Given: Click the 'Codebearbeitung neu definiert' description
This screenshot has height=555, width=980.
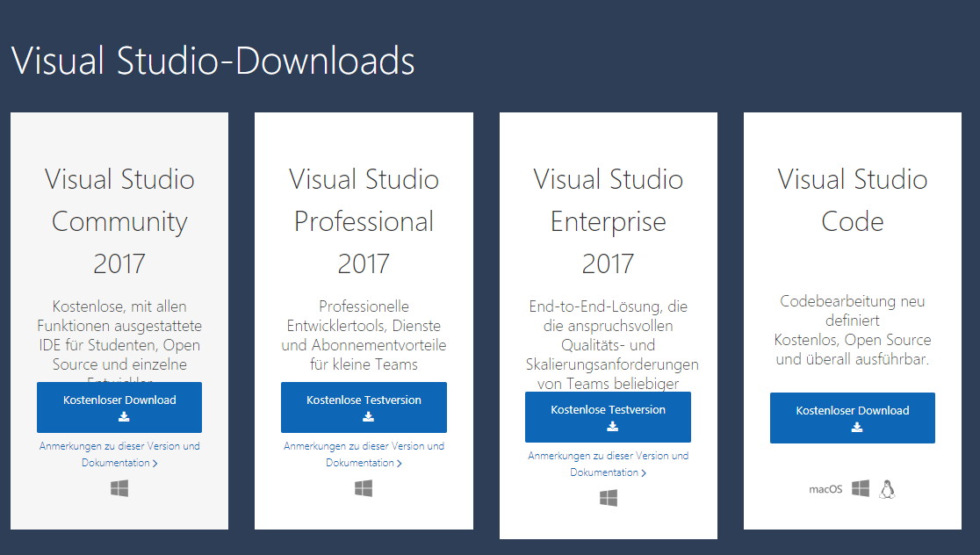Looking at the screenshot, I should 853,330.
